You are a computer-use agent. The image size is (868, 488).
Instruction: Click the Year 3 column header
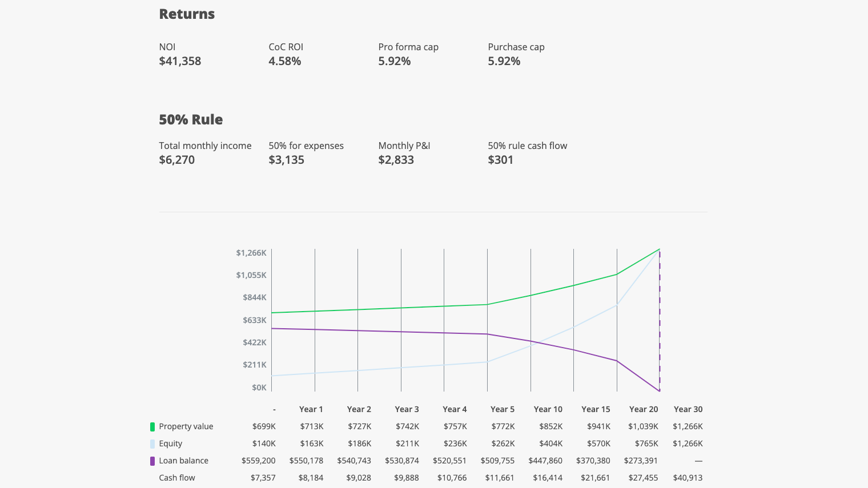tap(407, 409)
